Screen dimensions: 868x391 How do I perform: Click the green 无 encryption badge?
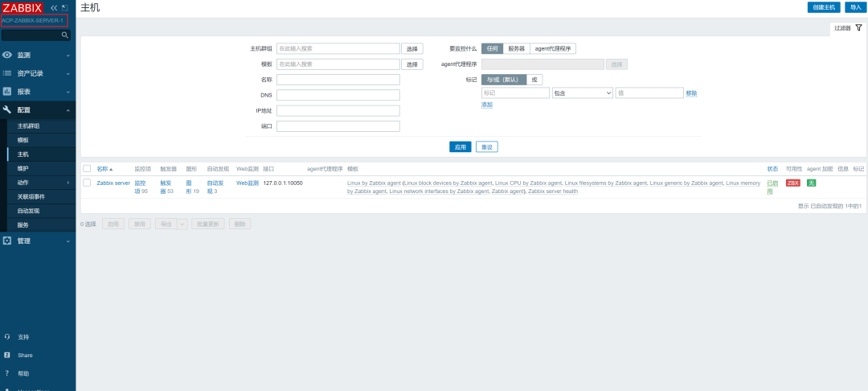point(811,183)
